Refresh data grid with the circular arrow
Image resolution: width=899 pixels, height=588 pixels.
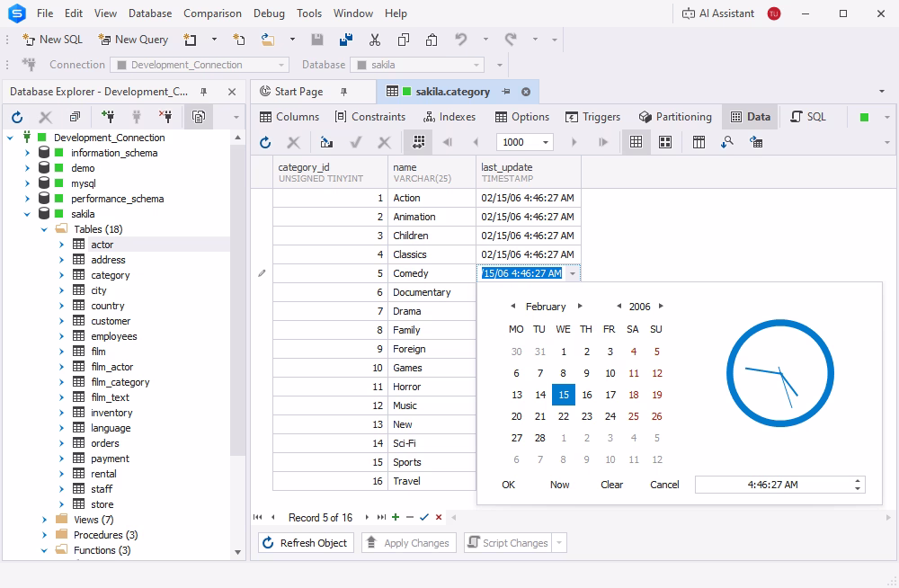pos(265,142)
